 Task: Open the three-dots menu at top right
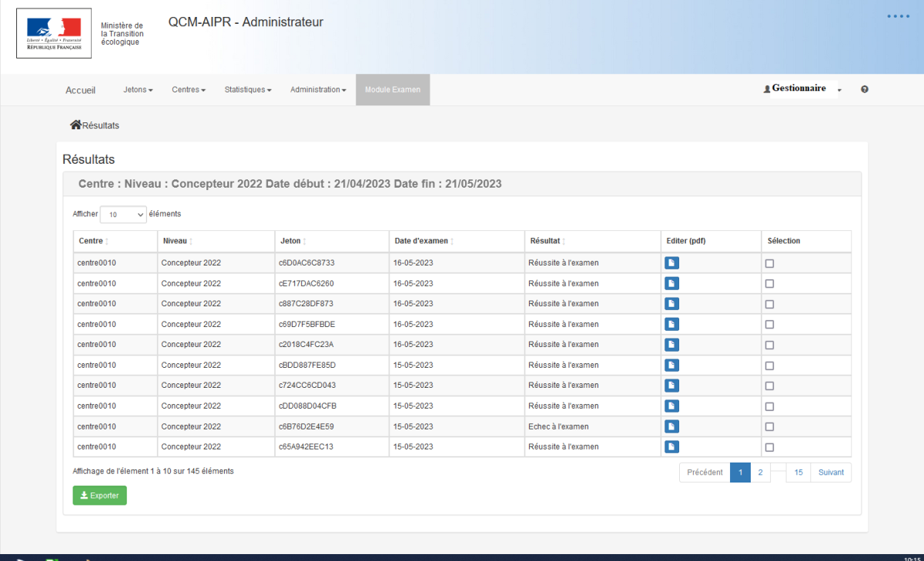click(898, 16)
